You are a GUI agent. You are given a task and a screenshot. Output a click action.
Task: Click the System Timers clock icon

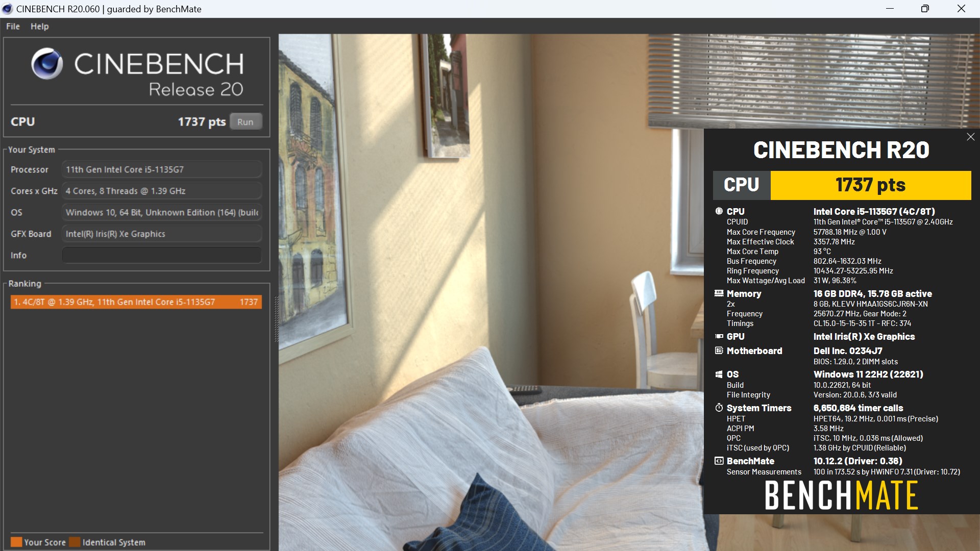click(719, 408)
